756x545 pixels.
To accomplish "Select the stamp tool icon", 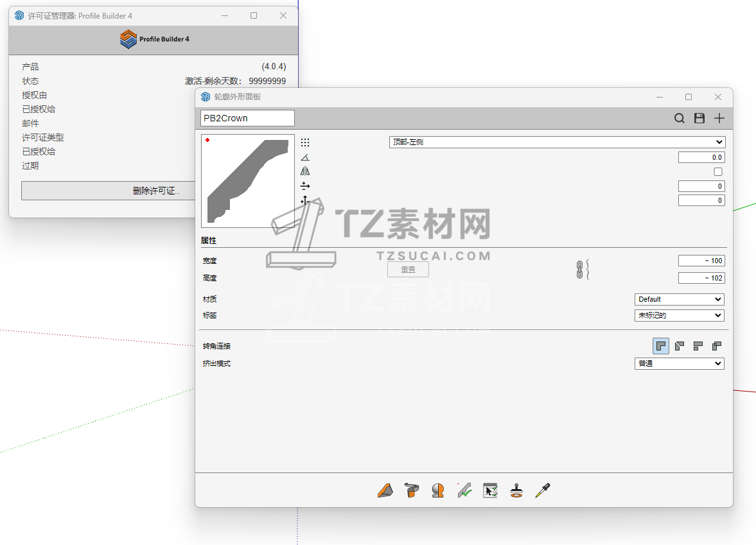I will coord(516,490).
